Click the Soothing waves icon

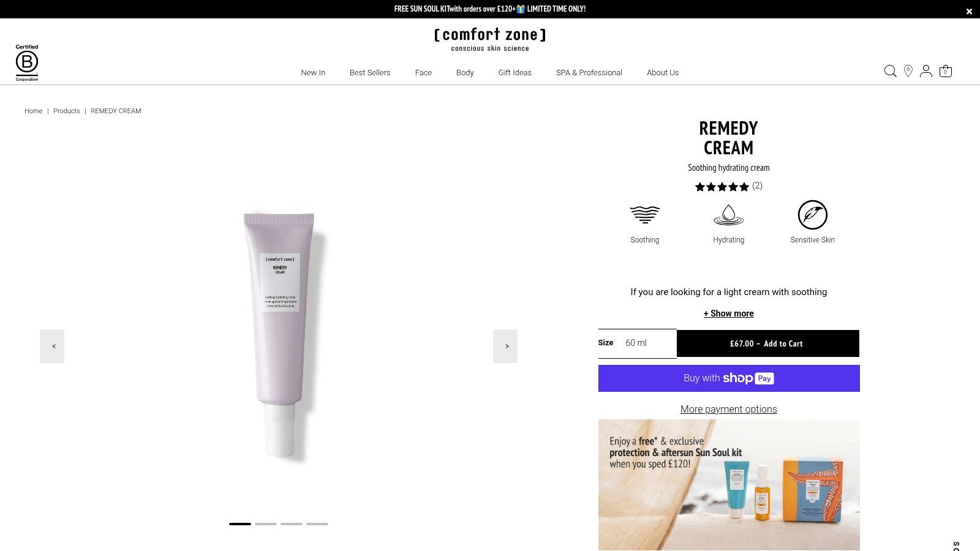pos(645,215)
